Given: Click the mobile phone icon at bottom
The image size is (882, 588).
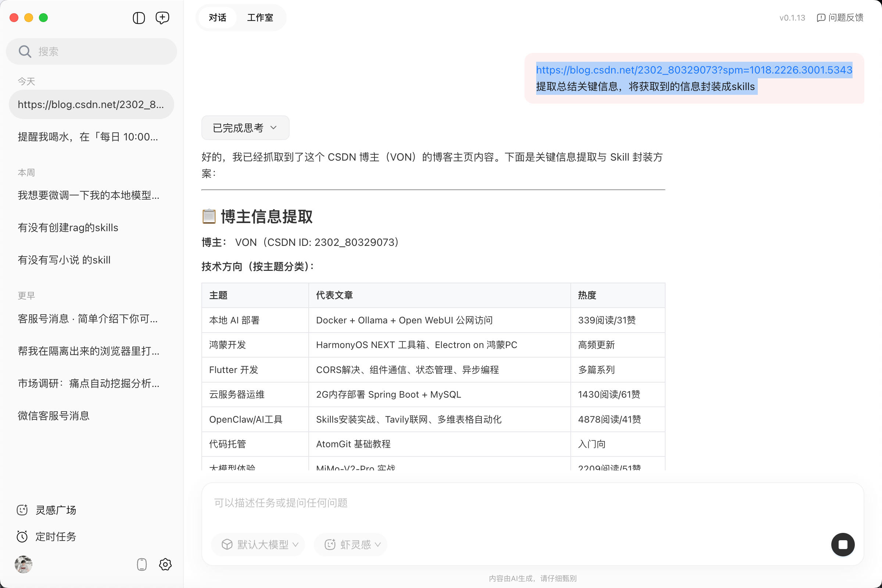Looking at the screenshot, I should pyautogui.click(x=142, y=564).
